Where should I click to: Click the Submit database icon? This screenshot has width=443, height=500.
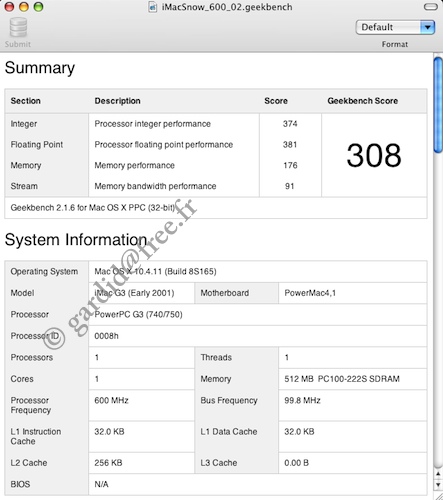(18, 28)
